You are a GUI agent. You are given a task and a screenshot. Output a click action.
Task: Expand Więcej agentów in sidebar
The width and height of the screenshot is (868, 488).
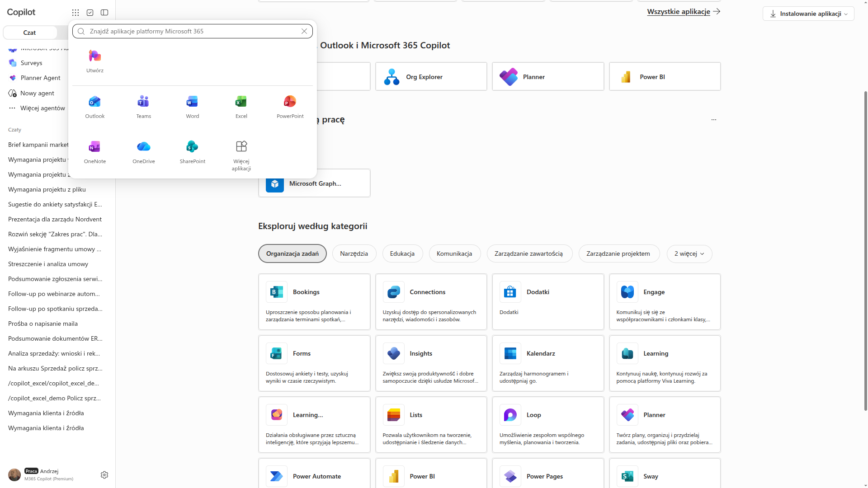coord(37,108)
